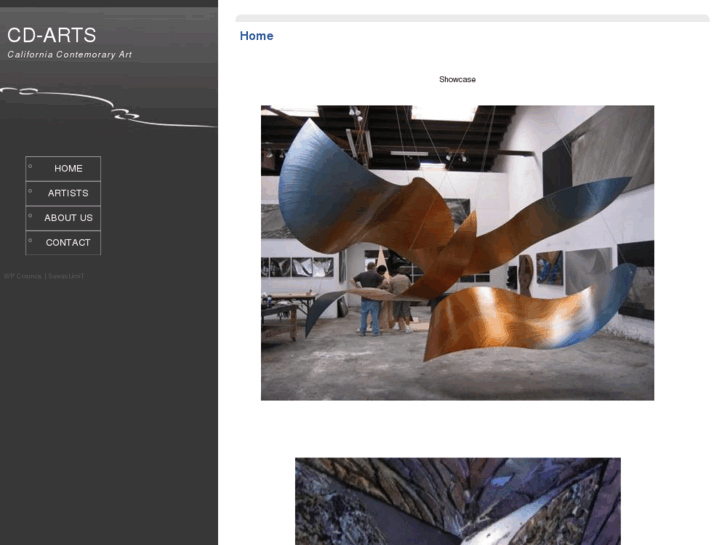
Task: Click the bullet circle beside CONTACT
Action: tap(31, 241)
